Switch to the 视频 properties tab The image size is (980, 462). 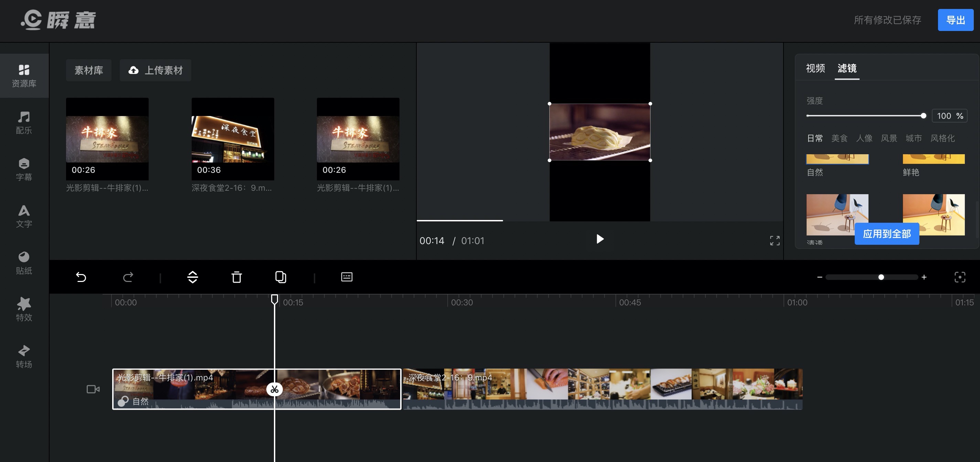click(x=815, y=69)
